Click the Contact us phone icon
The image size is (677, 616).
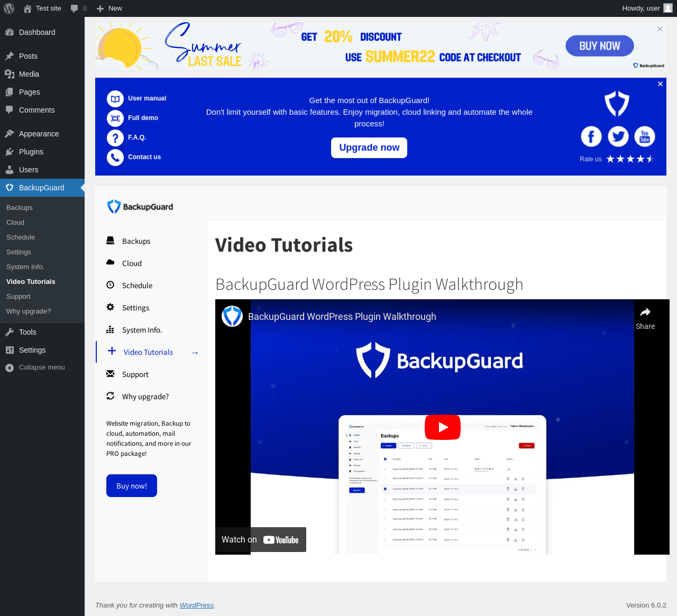coord(115,158)
